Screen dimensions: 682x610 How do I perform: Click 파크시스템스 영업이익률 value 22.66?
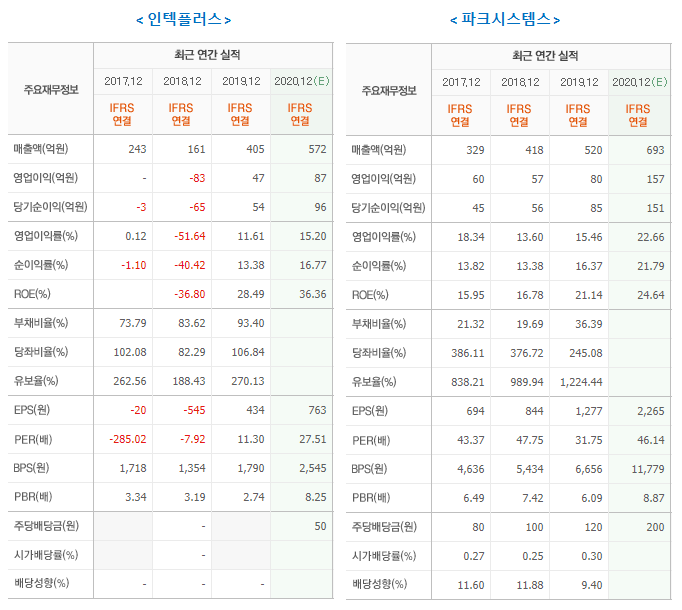651,237
